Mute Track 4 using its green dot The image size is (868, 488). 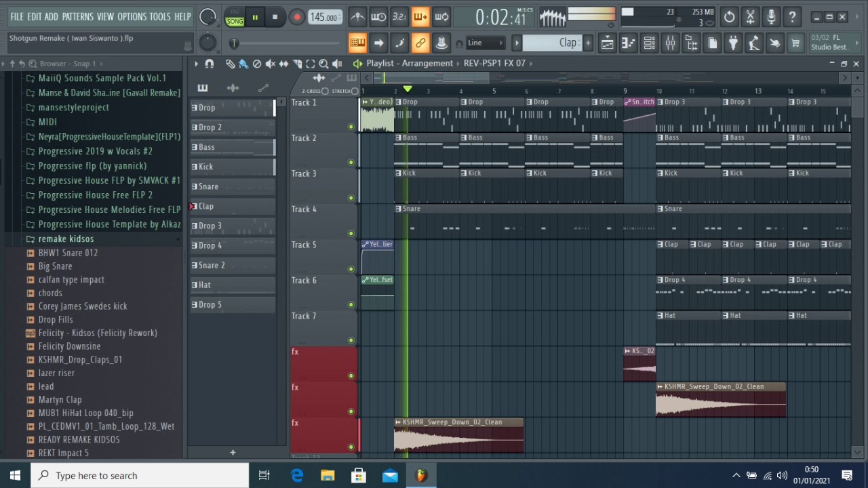351,234
